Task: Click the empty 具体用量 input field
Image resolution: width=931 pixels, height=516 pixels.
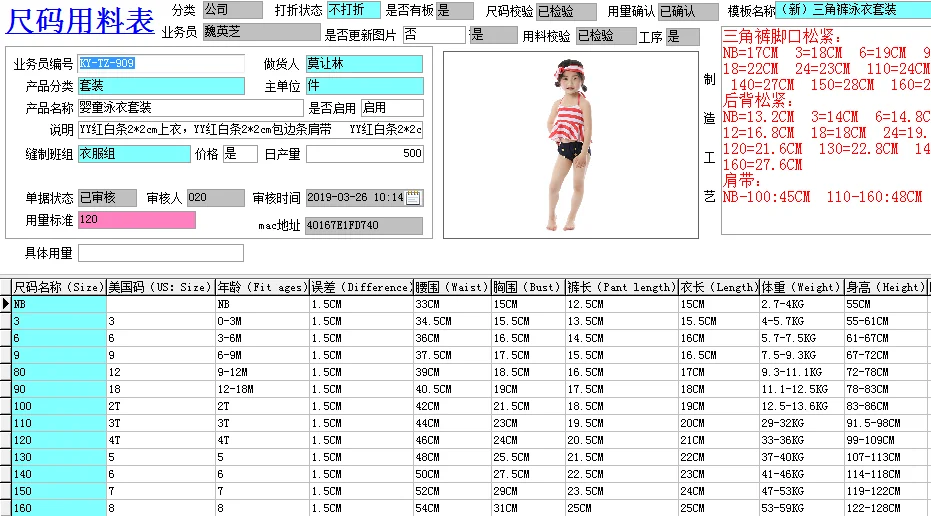Action: 161,253
